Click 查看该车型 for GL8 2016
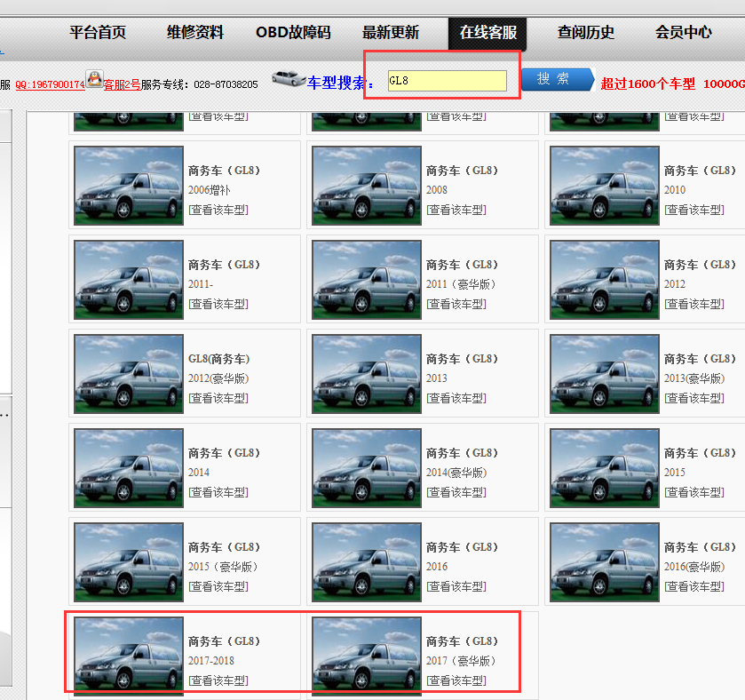Image resolution: width=745 pixels, height=700 pixels. coord(456,586)
